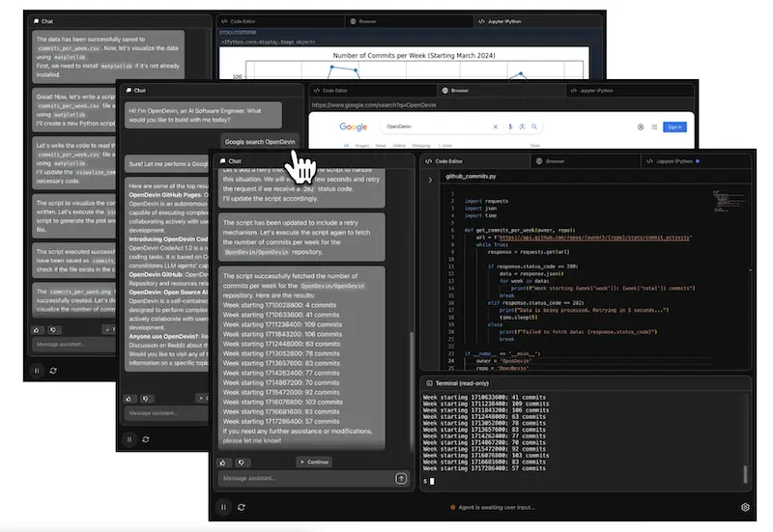
Task: Click the blue Google Sign in button
Action: pyautogui.click(x=674, y=127)
